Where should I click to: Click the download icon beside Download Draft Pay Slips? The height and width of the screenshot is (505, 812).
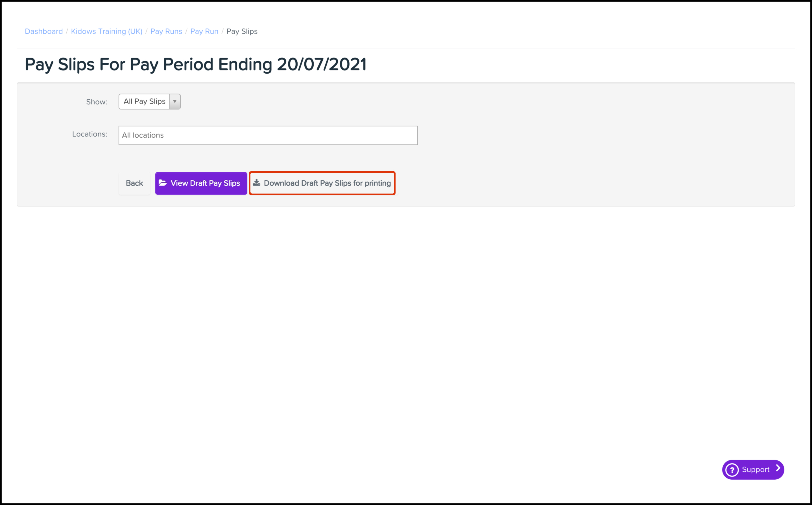pyautogui.click(x=257, y=182)
